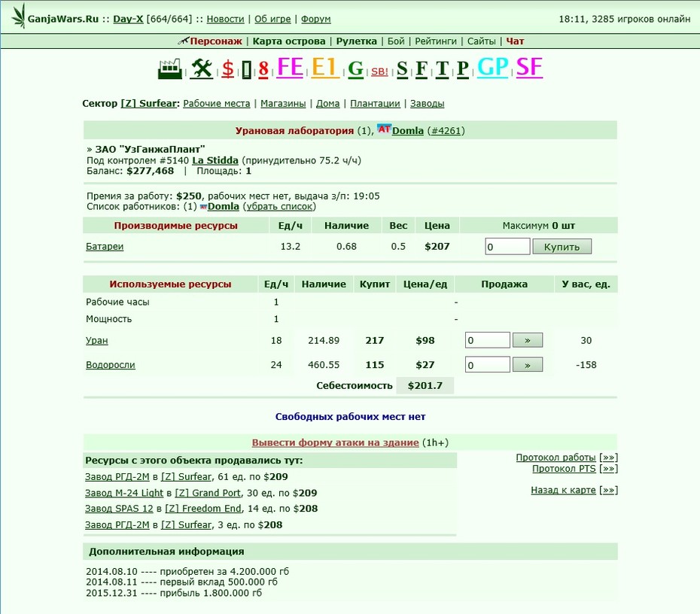Open [Z] Freedom End sector link
This screenshot has width=700, height=614.
[203, 509]
